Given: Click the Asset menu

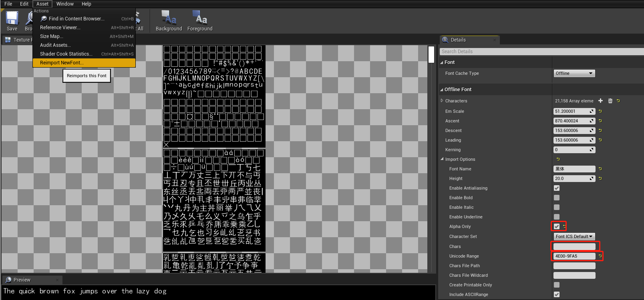Looking at the screenshot, I should pyautogui.click(x=42, y=4).
